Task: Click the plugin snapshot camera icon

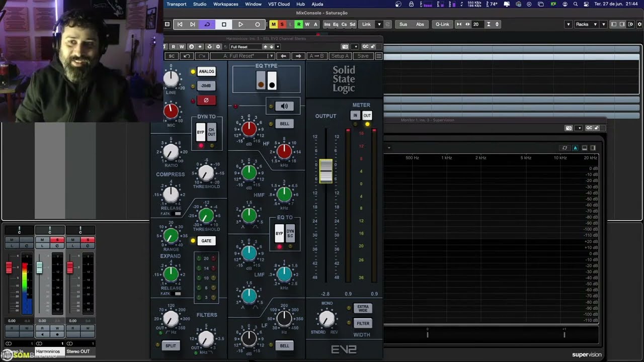Action: click(x=345, y=47)
